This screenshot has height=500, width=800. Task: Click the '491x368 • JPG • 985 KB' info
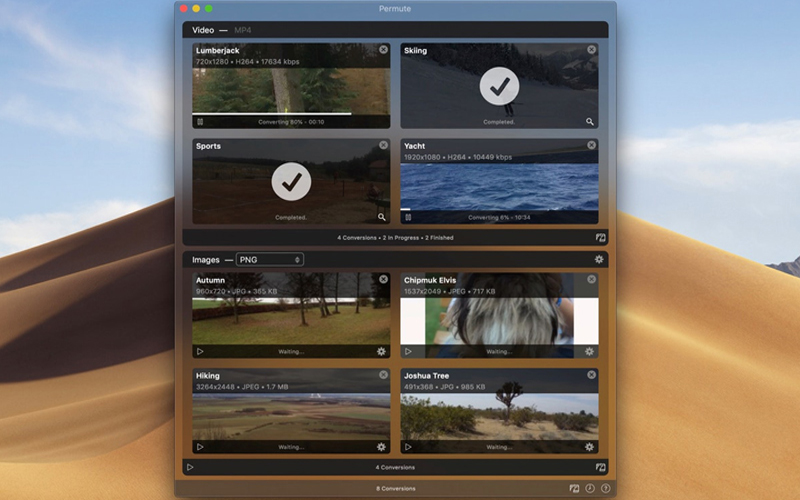444,387
